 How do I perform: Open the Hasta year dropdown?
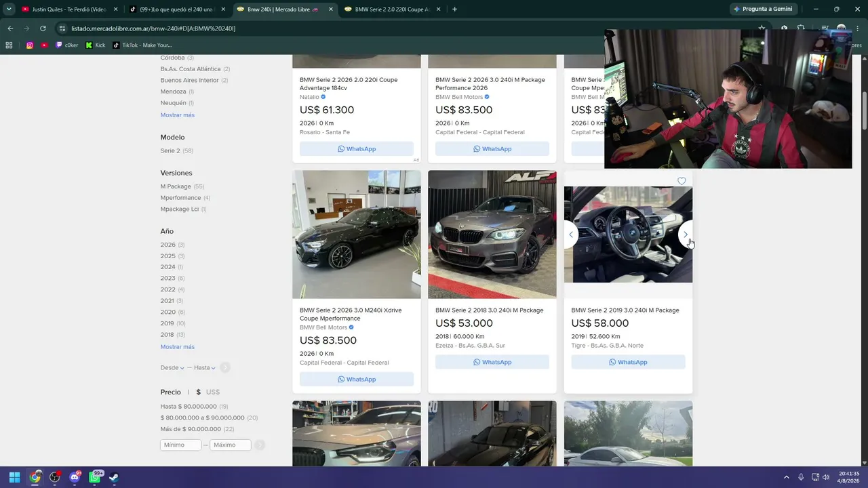click(x=205, y=368)
